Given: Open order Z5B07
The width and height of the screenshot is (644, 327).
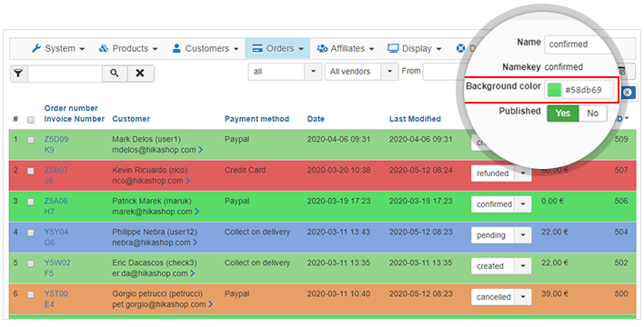Looking at the screenshot, I should pyautogui.click(x=55, y=170).
